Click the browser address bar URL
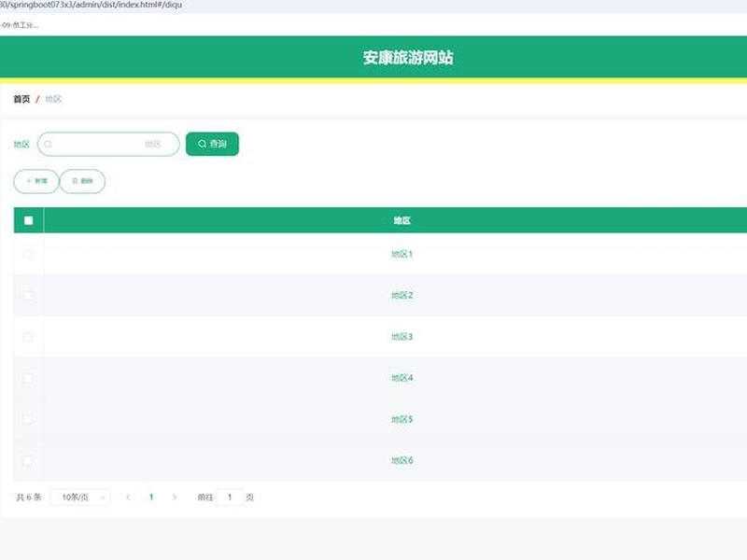This screenshot has height=560, width=747. 91,5
